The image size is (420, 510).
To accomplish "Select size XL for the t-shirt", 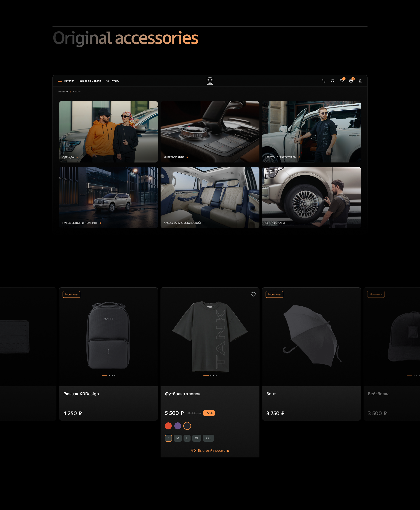I will (x=197, y=438).
